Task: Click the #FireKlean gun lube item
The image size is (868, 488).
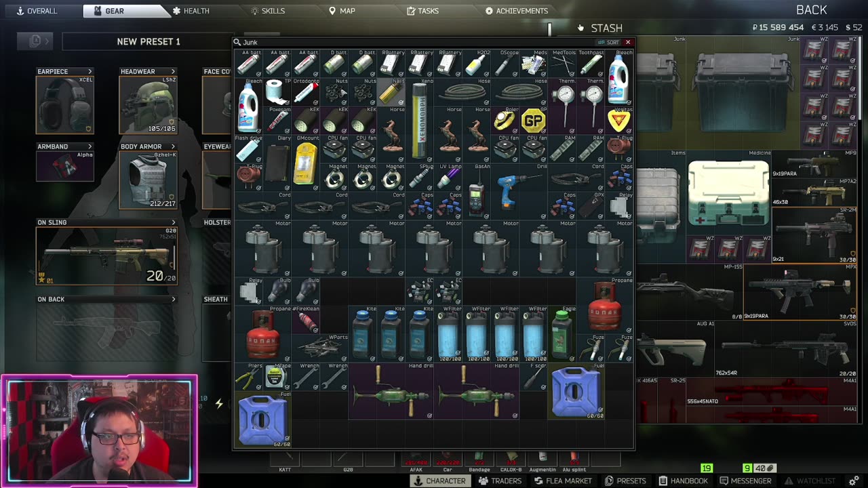Action: 306,320
